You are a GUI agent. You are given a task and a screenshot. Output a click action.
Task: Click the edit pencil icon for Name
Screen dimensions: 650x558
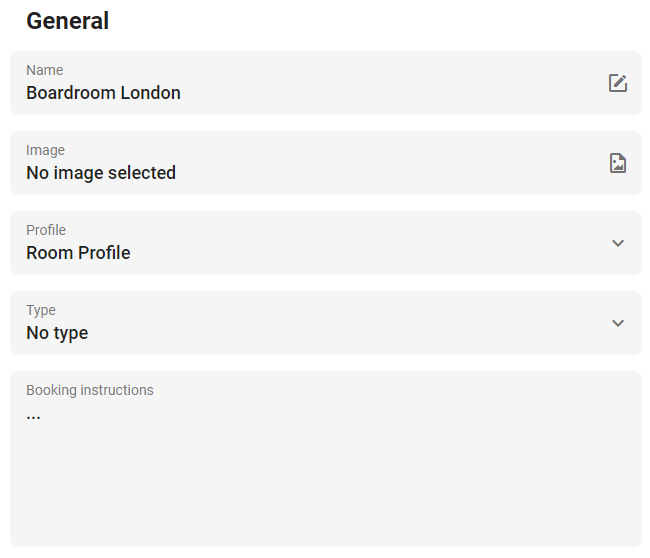[x=618, y=83]
